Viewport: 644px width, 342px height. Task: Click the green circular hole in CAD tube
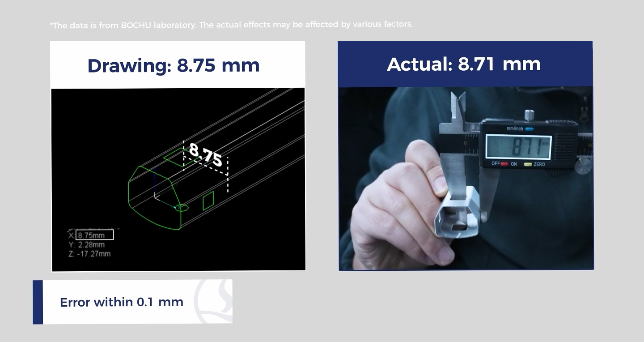[x=182, y=207]
